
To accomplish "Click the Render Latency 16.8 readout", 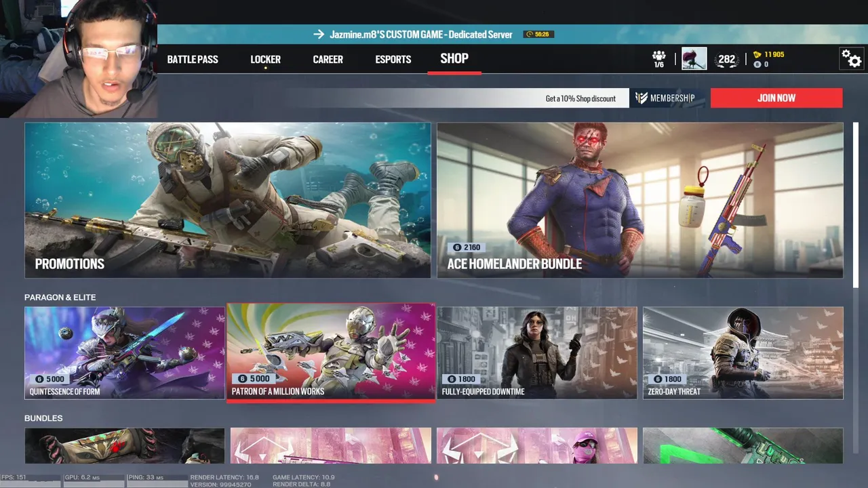I will click(x=224, y=478).
